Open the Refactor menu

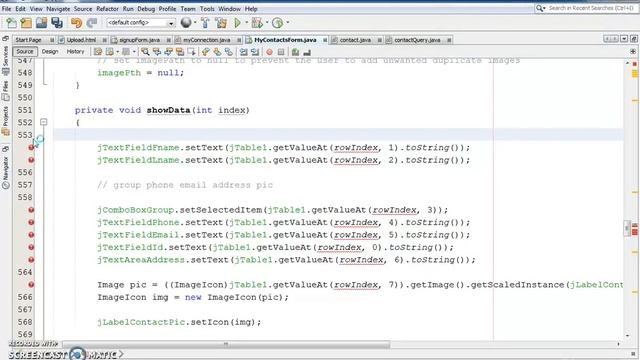tap(107, 9)
